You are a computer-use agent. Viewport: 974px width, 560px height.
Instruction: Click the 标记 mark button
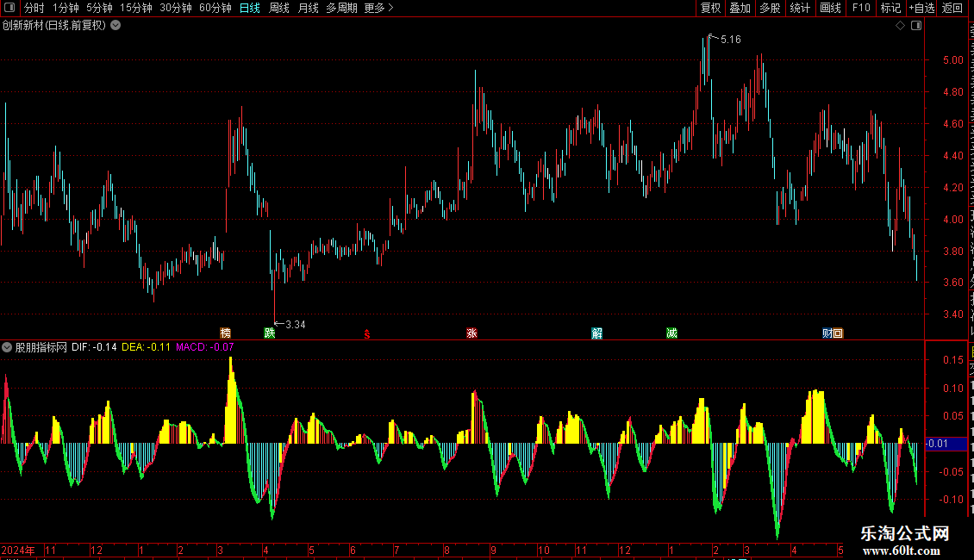pyautogui.click(x=890, y=8)
